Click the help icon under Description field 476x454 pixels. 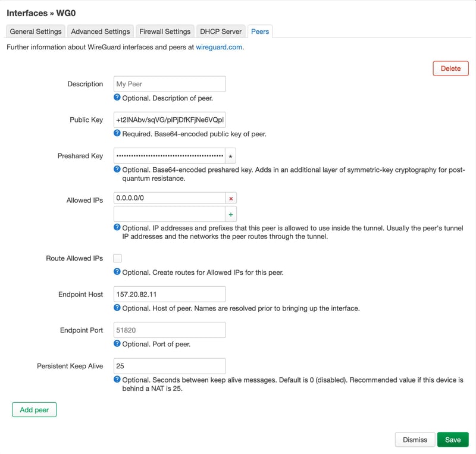(117, 98)
